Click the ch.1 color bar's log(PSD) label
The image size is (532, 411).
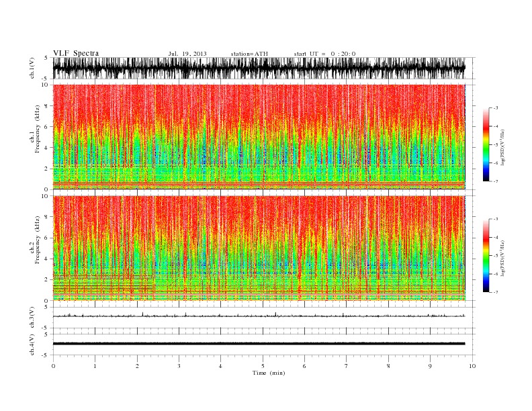tap(502, 147)
